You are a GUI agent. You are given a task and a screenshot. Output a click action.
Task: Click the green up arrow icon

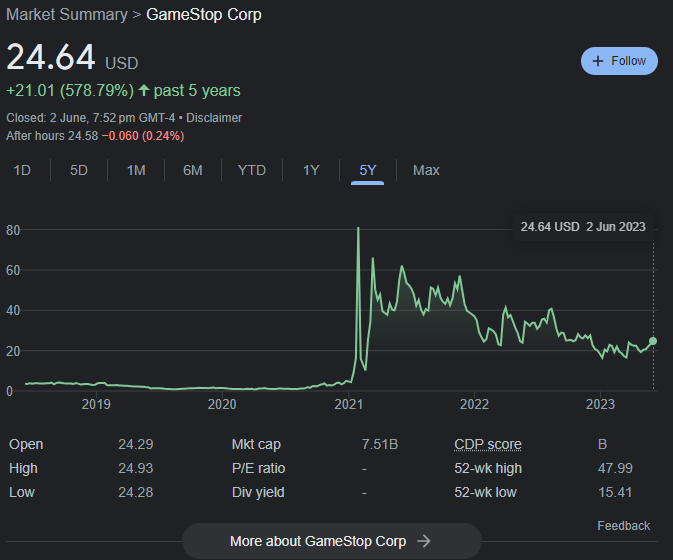click(x=144, y=90)
